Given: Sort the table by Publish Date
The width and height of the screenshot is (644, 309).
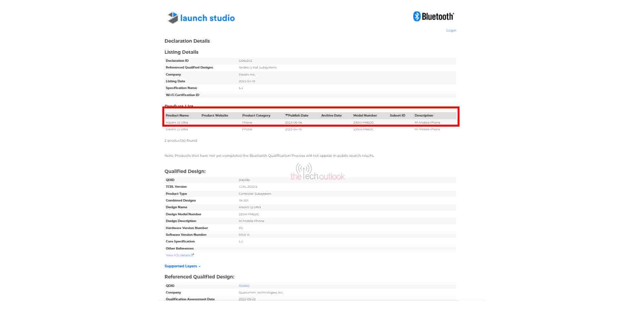Looking at the screenshot, I should [298, 115].
